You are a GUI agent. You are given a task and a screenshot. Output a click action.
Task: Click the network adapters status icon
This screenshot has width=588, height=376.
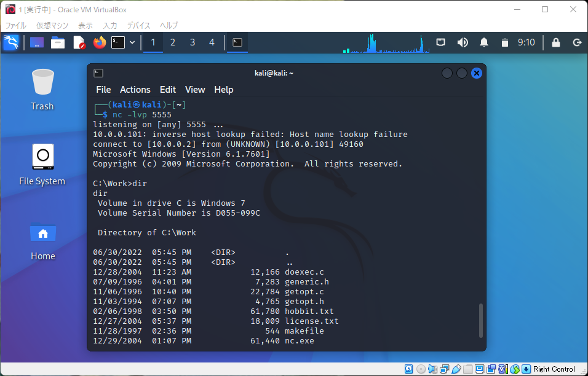tap(444, 369)
